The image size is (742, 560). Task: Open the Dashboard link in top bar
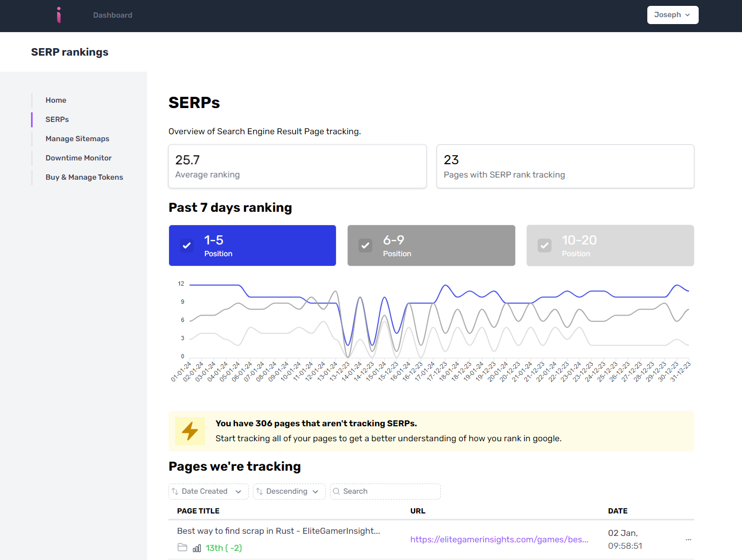tap(112, 15)
